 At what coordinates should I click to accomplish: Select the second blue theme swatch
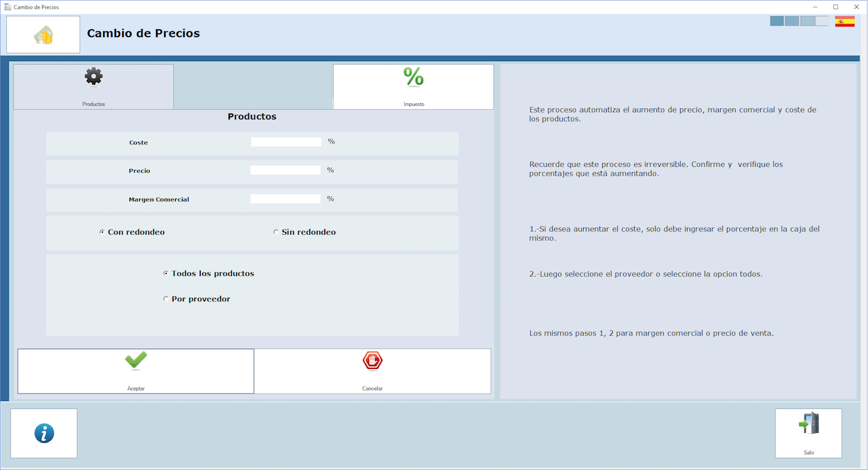pos(792,21)
